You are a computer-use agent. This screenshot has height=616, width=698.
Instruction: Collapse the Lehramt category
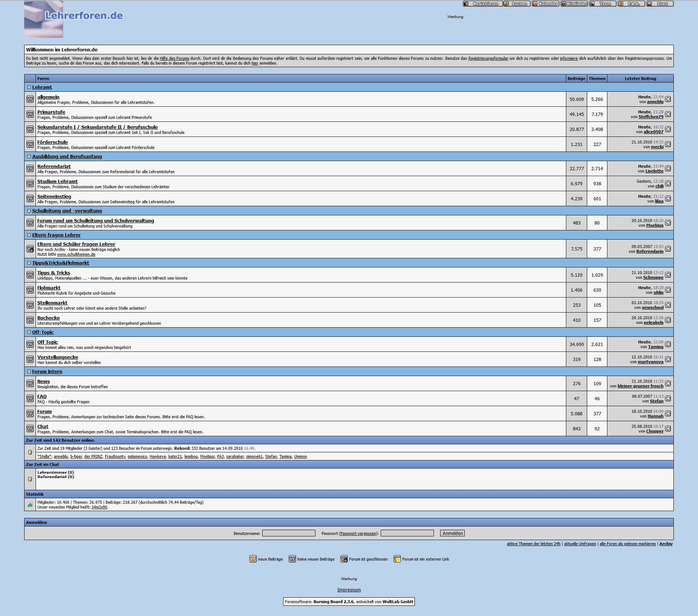click(29, 87)
